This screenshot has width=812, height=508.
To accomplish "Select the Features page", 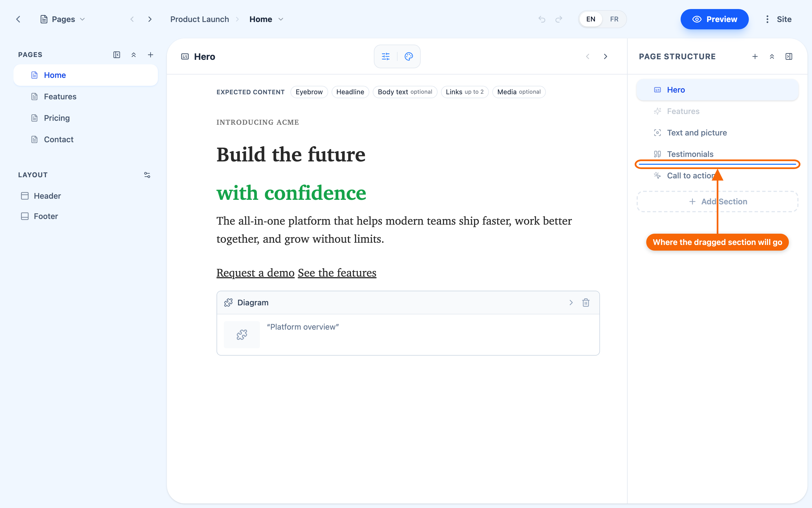I will (85, 97).
